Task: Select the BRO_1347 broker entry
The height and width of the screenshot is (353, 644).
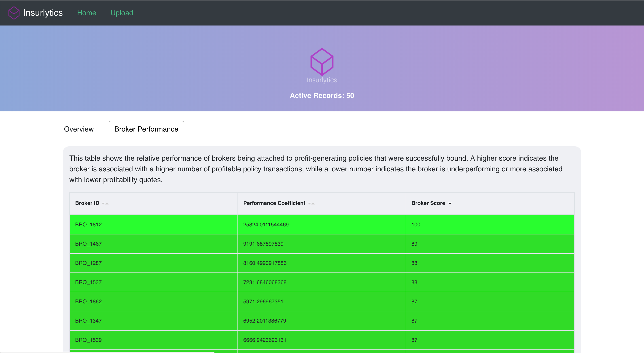Action: point(89,321)
